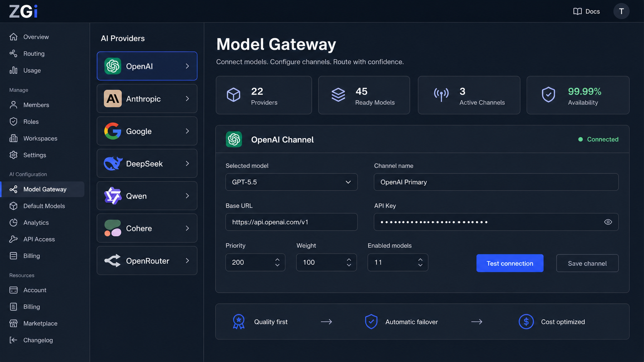Image resolution: width=644 pixels, height=362 pixels.
Task: Reveal the API key with eye icon
Action: pos(608,222)
